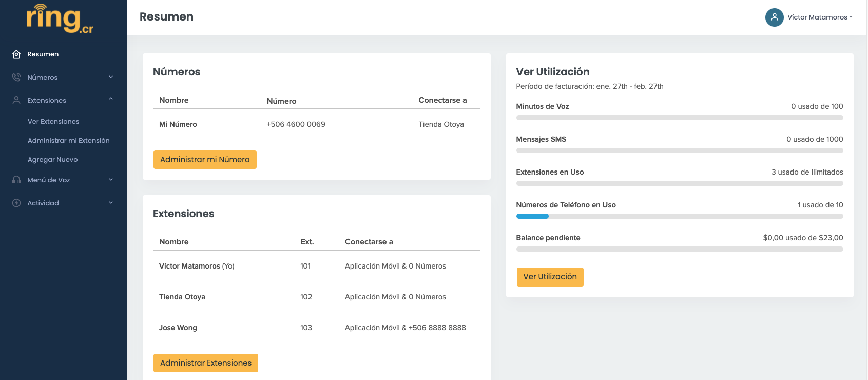Click the Balance pendiente progress bar

coord(680,249)
